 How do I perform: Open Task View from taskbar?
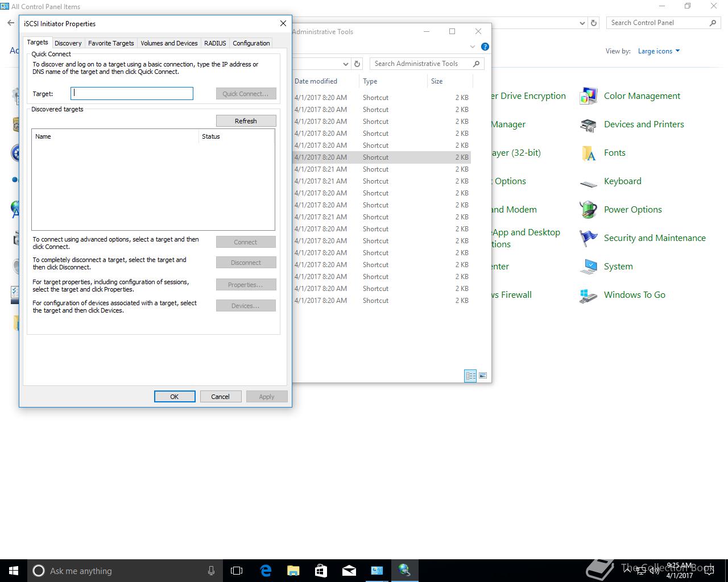237,571
